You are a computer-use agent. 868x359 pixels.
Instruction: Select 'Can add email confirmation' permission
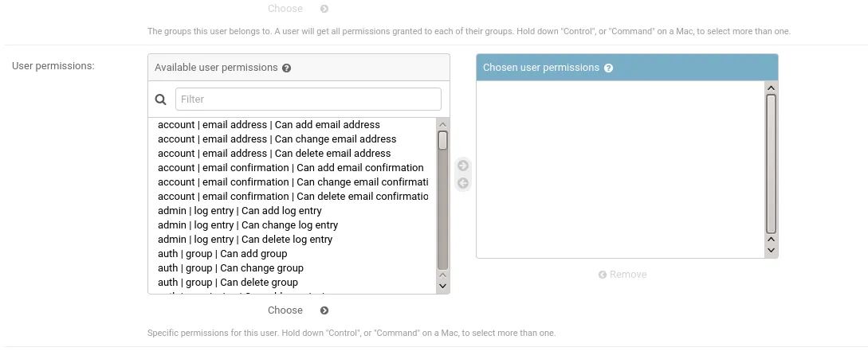click(x=290, y=168)
